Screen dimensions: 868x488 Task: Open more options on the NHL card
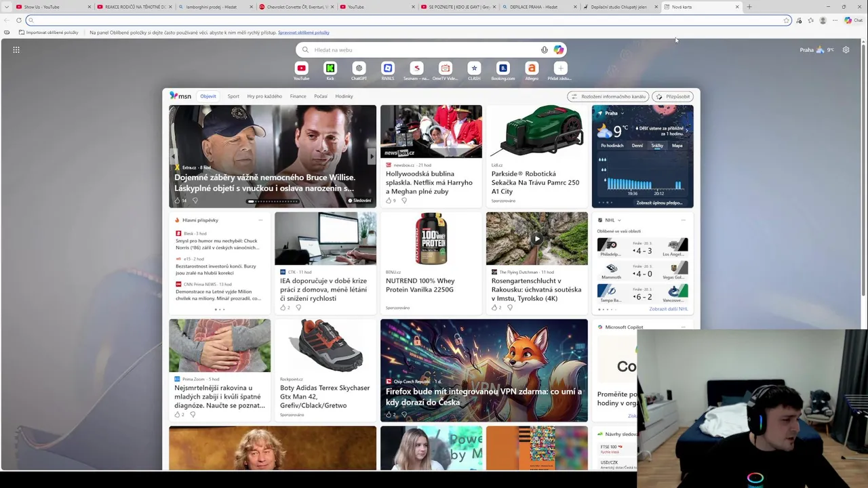point(683,220)
